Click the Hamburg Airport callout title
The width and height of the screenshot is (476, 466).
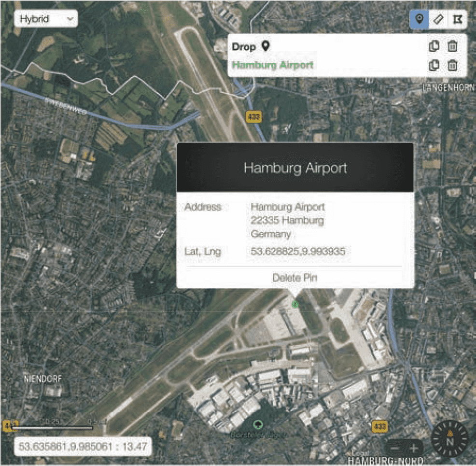point(295,168)
